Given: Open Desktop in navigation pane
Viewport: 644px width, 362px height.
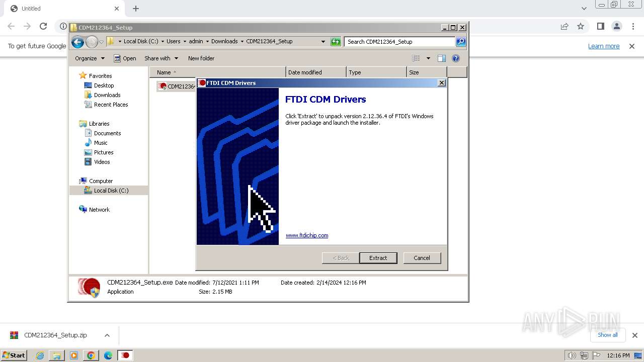Looking at the screenshot, I should tap(104, 85).
